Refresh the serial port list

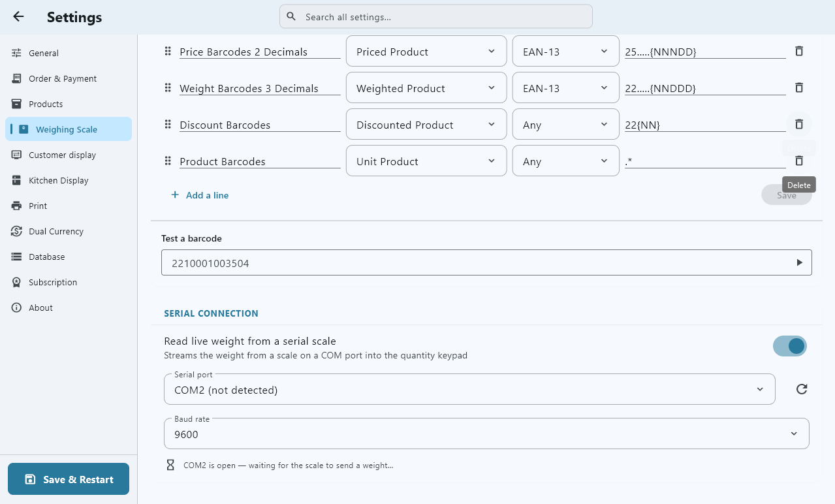[802, 389]
